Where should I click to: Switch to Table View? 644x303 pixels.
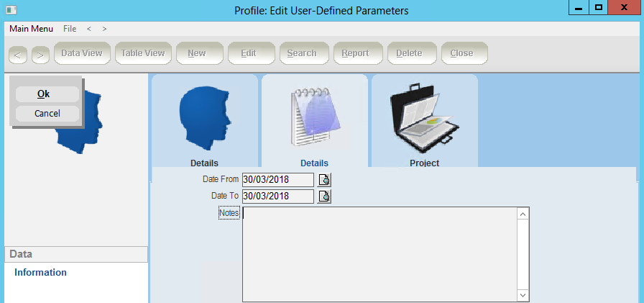[x=142, y=53]
